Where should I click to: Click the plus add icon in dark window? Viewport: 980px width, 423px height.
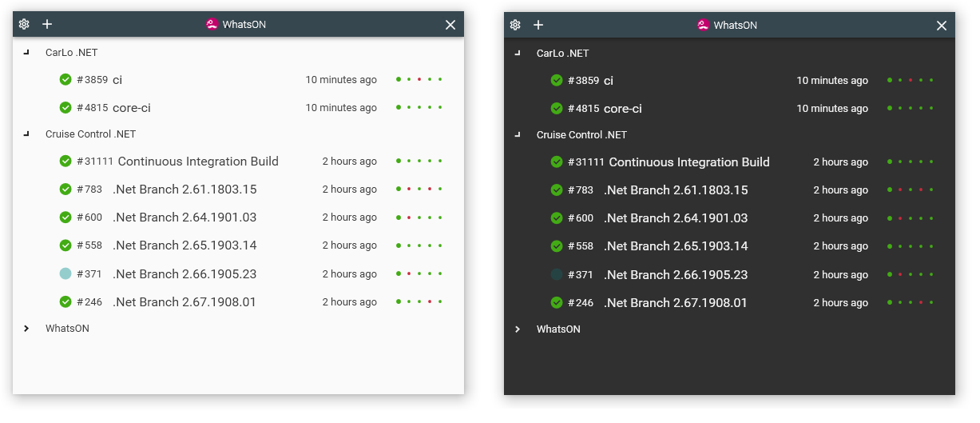pos(538,25)
